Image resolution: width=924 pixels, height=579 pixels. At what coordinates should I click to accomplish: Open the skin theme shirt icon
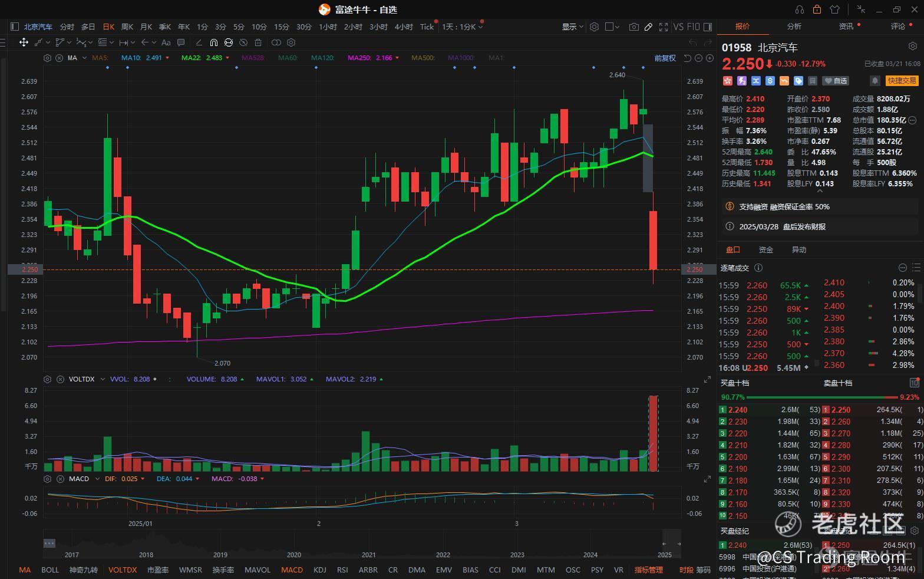pyautogui.click(x=834, y=9)
